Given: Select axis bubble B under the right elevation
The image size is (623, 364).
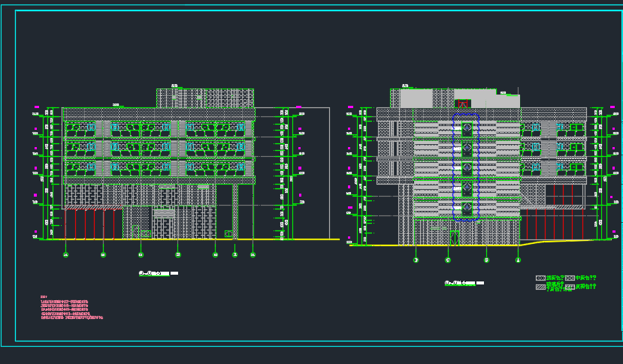Looking at the screenshot, I should tap(486, 260).
